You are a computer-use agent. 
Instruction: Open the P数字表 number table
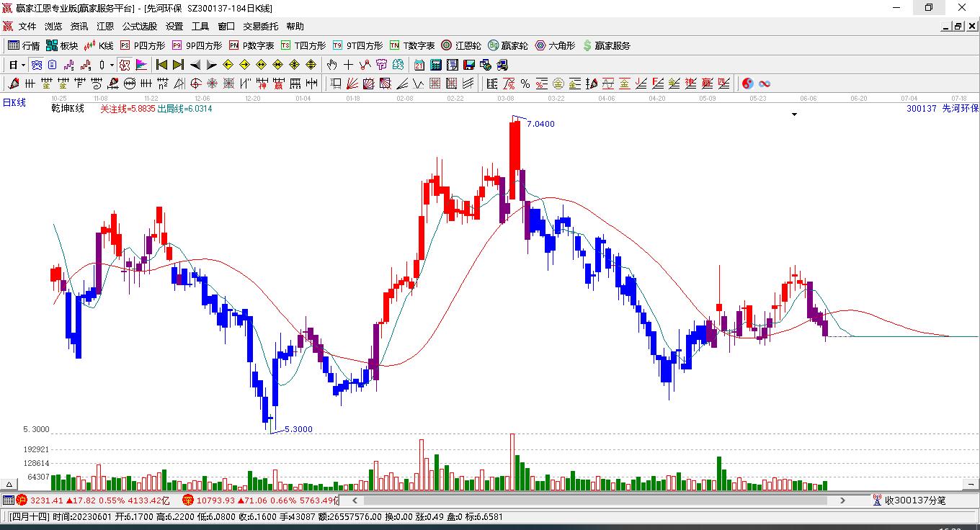pos(251,45)
